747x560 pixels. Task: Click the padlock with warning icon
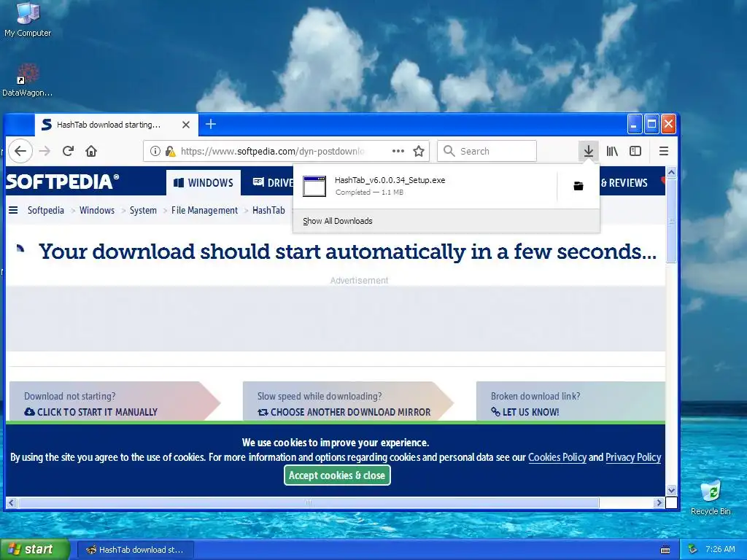click(170, 151)
